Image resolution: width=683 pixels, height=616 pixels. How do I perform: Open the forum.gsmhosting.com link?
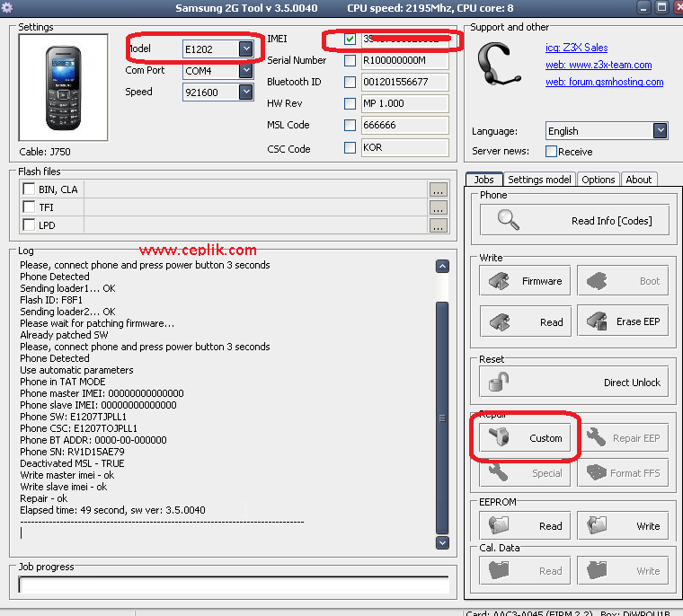click(x=604, y=82)
